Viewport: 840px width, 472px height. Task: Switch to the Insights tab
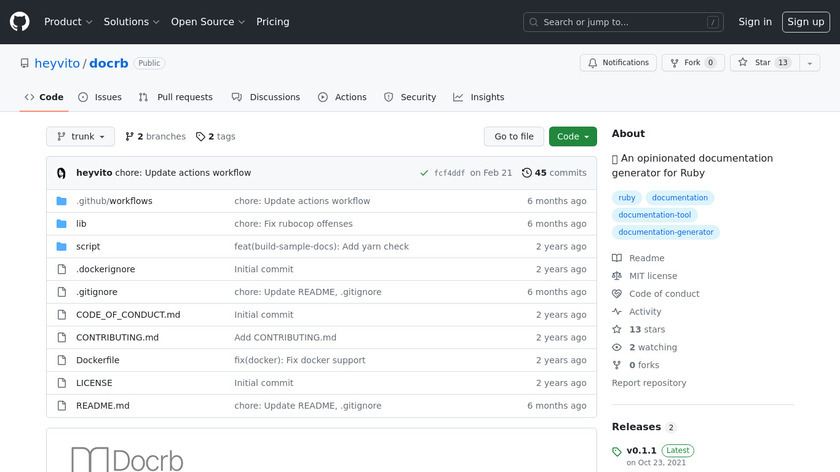[478, 97]
